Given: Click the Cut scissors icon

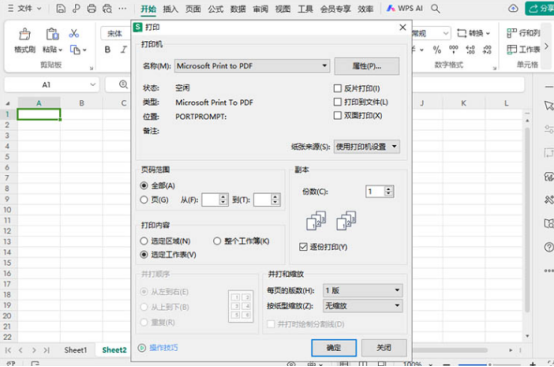Looking at the screenshot, I should click(x=74, y=34).
